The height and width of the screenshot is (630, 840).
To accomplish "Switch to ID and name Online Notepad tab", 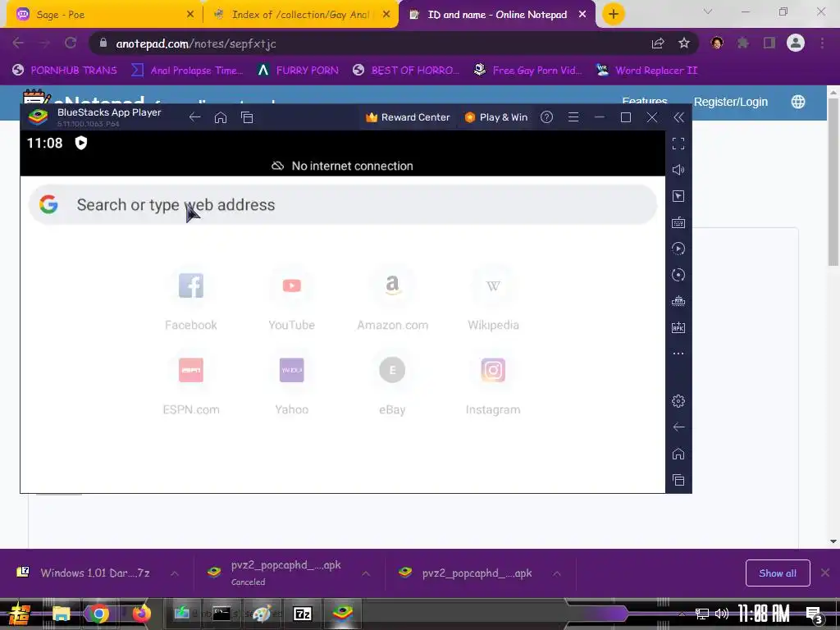I will point(497,15).
